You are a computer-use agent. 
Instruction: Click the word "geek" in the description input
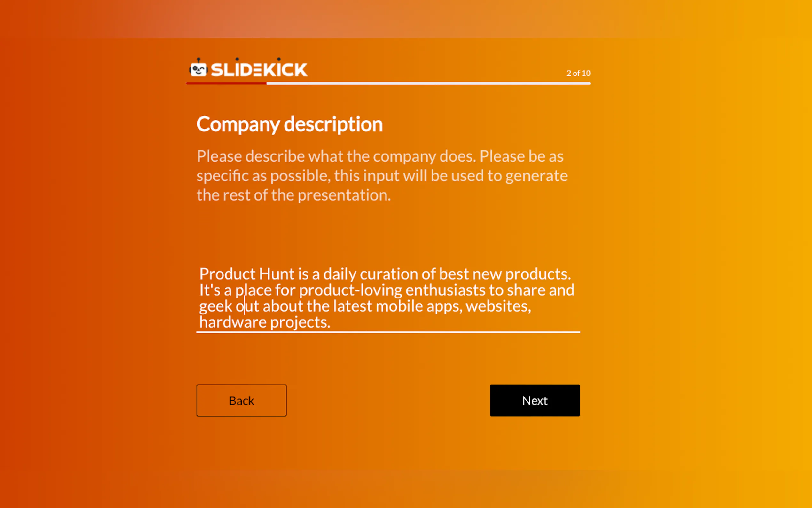(x=215, y=306)
